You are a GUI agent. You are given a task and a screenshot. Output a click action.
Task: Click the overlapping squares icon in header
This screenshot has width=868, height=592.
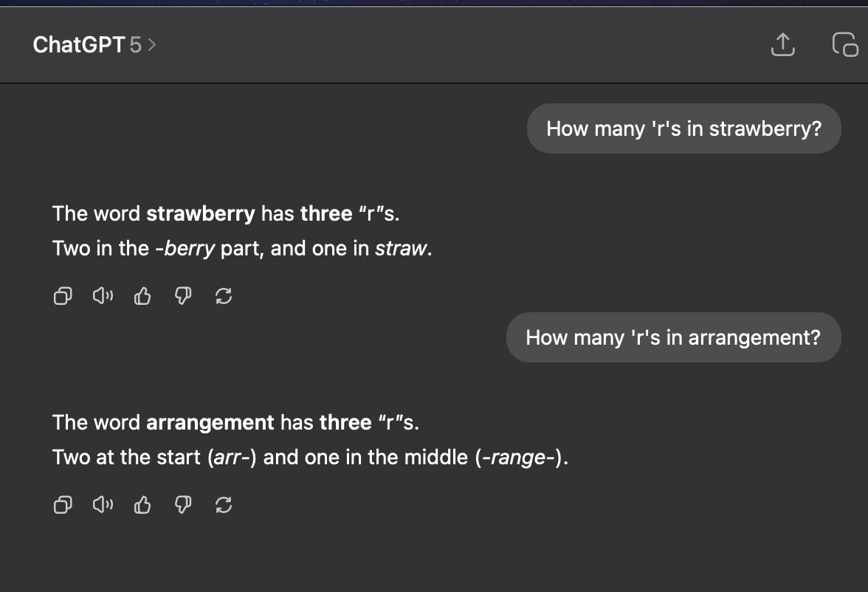(845, 45)
